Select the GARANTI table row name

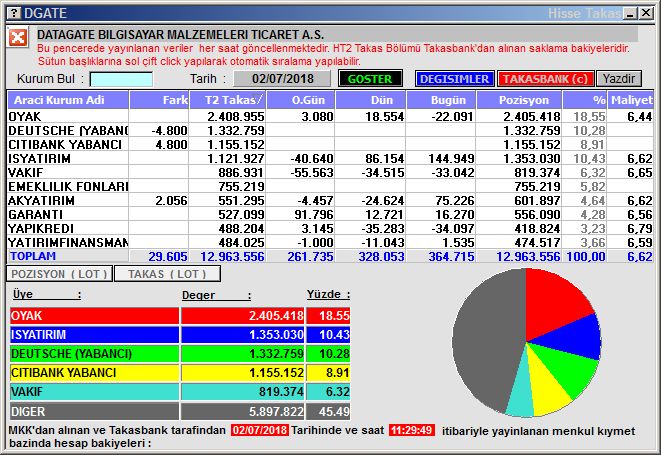(x=35, y=214)
